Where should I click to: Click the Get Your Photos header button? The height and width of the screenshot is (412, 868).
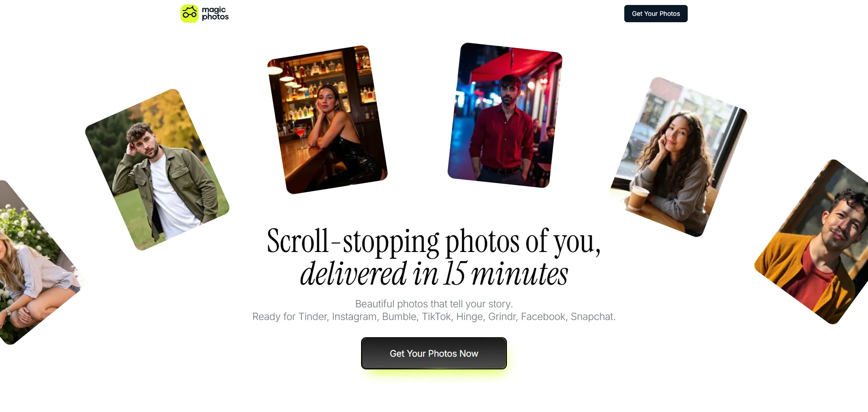click(x=656, y=14)
